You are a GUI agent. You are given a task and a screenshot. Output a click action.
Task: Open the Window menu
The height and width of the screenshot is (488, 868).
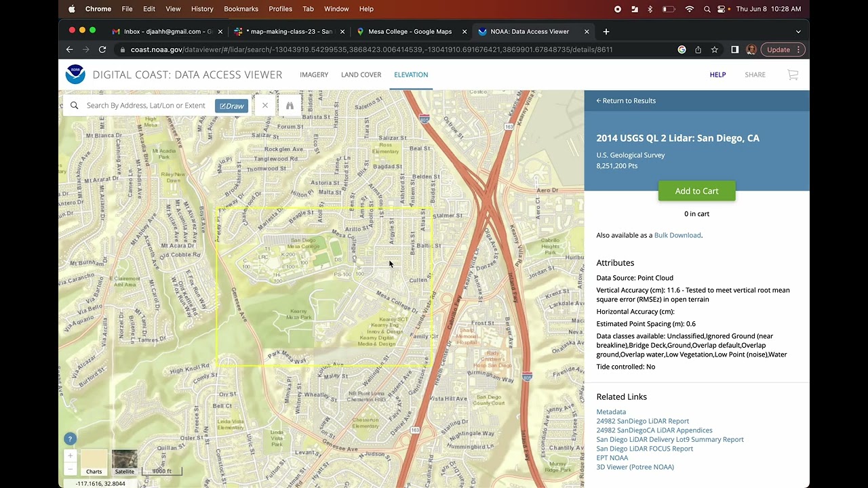(336, 9)
